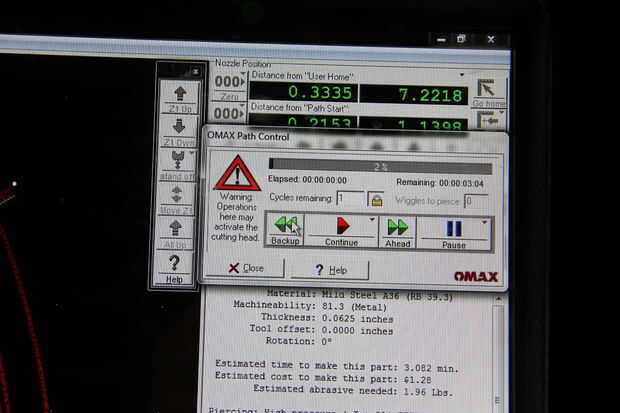Open dropdown on the Distance from User Home row
The width and height of the screenshot is (620, 413).
(x=461, y=74)
